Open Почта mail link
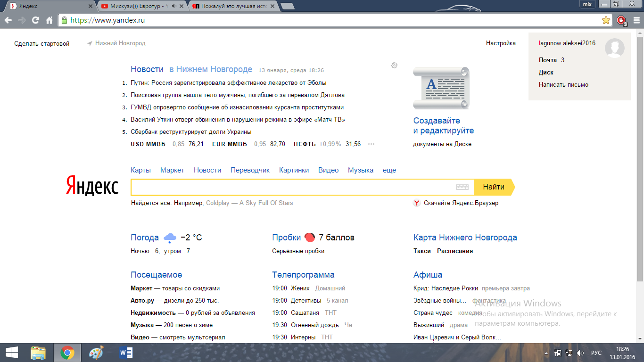The height and width of the screenshot is (362, 644). point(548,60)
